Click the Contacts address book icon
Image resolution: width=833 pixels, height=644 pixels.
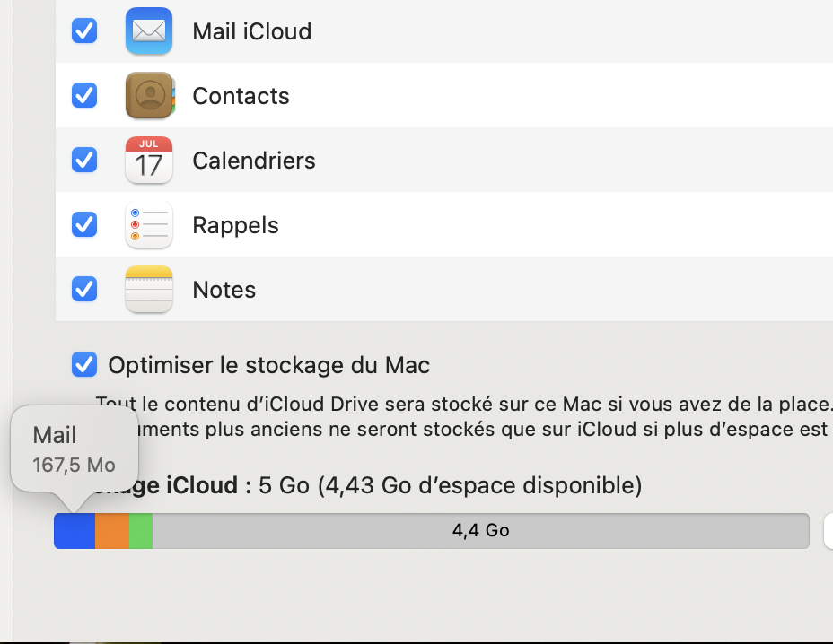click(149, 96)
